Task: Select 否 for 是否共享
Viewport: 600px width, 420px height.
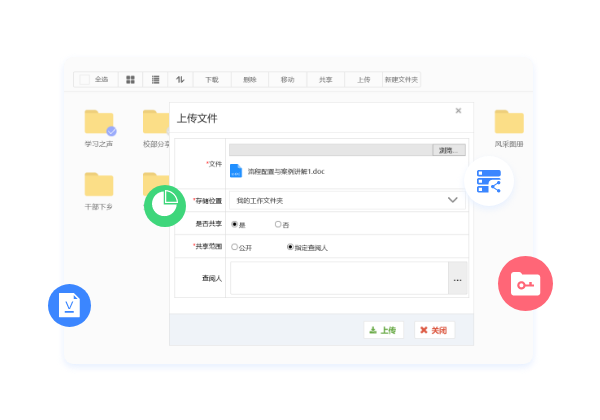Action: coord(278,224)
